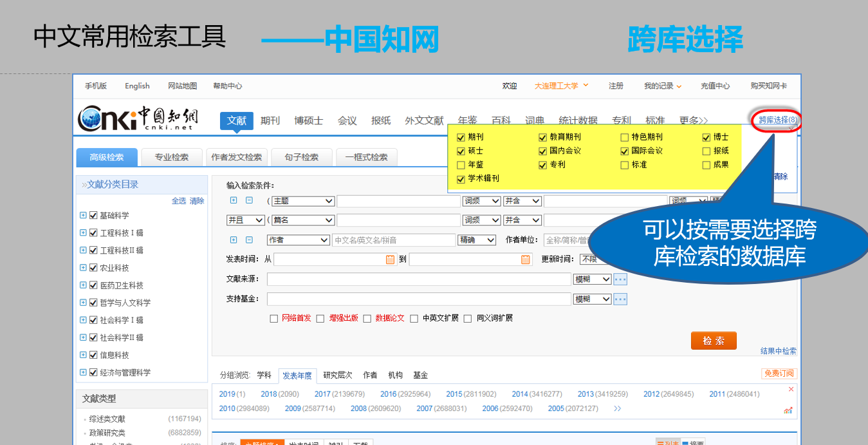868x445 pixels.
Task: Enable 同义词扩展 checkbox
Action: [468, 318]
